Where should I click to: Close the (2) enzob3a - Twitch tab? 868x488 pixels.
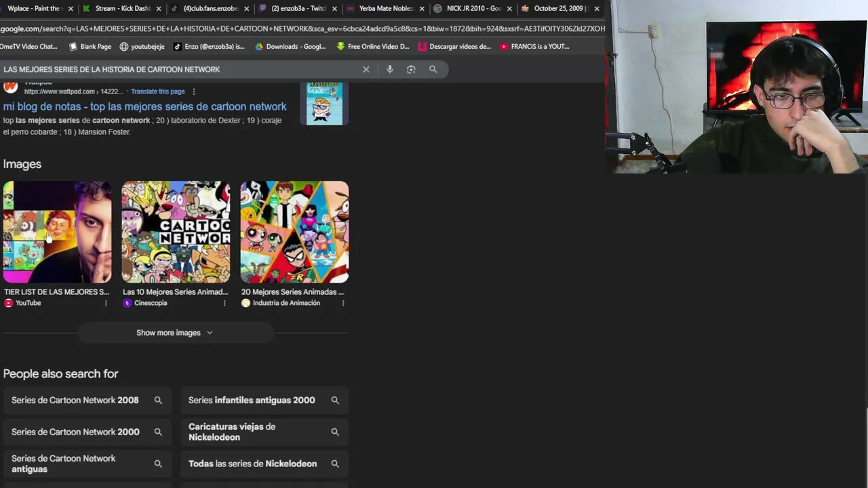(334, 9)
